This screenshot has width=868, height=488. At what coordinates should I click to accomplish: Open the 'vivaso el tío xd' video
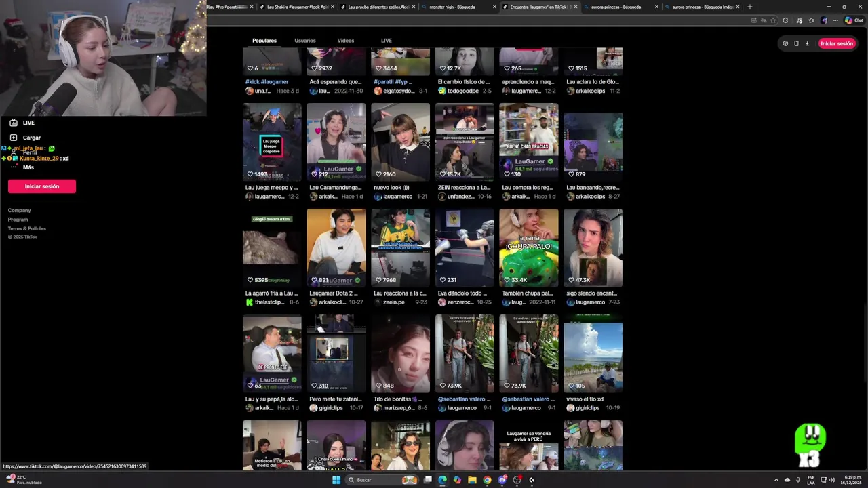pos(593,353)
